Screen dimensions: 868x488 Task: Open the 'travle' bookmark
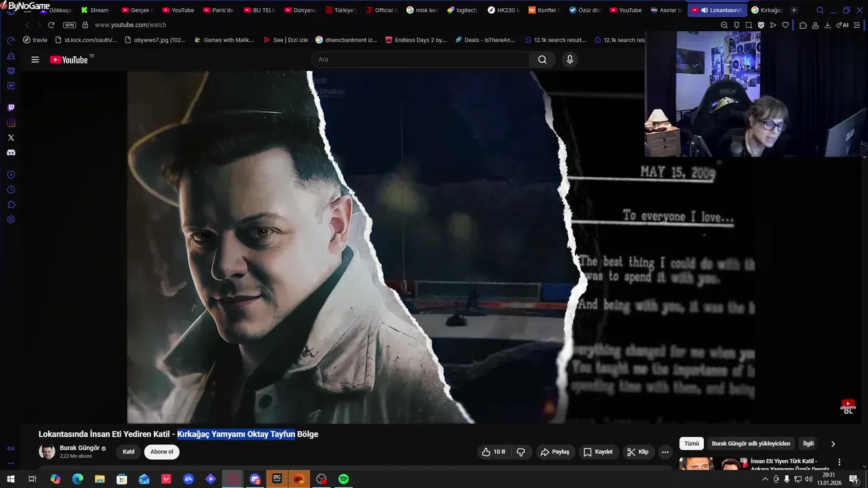point(35,40)
